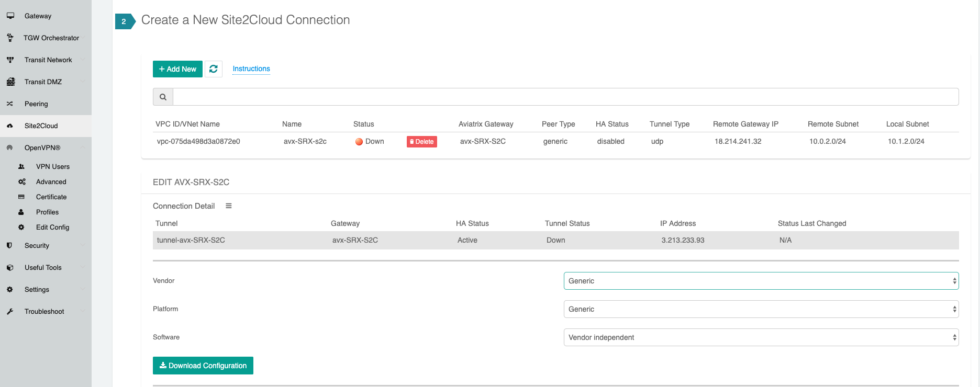The width and height of the screenshot is (980, 387).
Task: Click the Settings gear icon in sidebar
Action: coord(9,289)
